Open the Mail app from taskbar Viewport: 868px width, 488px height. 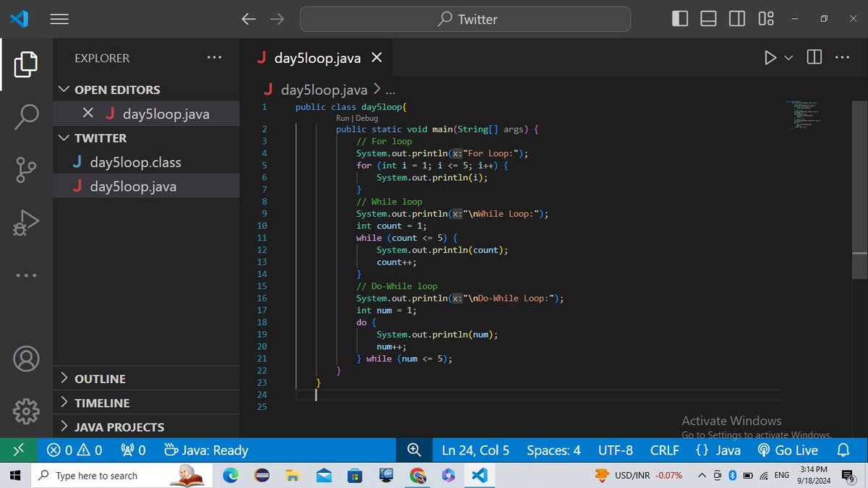point(324,475)
